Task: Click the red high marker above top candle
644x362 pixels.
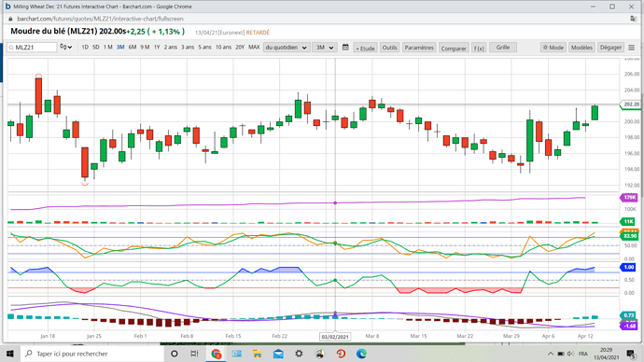Action: 38,76
